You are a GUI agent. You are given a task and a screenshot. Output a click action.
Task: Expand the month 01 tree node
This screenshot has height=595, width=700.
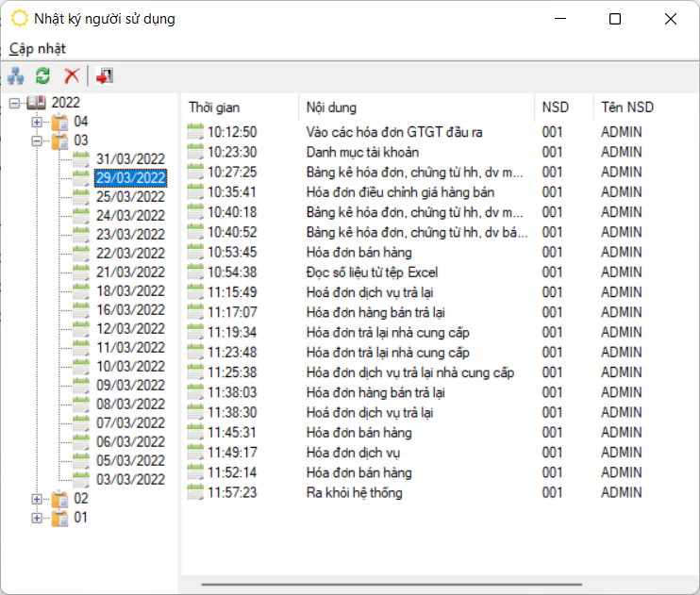coord(37,517)
